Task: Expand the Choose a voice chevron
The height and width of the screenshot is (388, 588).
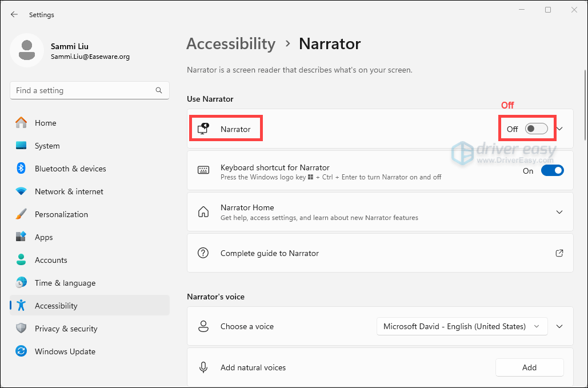Action: (559, 326)
